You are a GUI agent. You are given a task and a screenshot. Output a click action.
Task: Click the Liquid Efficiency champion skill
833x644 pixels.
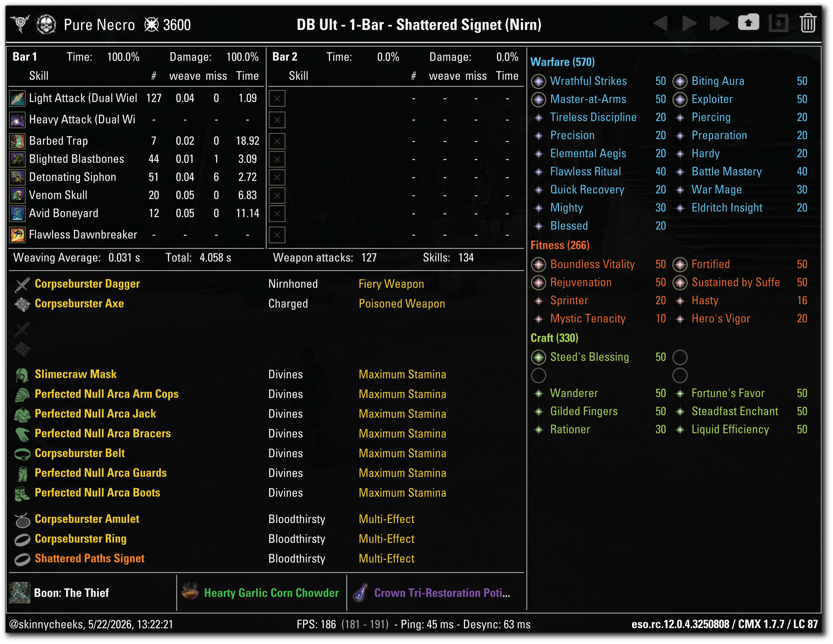(x=730, y=429)
